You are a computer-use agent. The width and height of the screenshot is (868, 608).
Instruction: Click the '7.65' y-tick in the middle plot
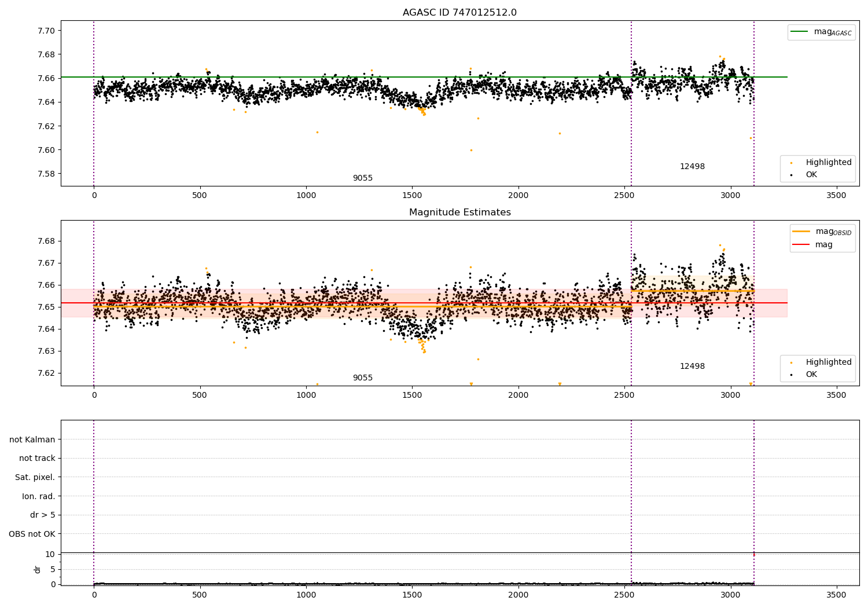pyautogui.click(x=46, y=307)
